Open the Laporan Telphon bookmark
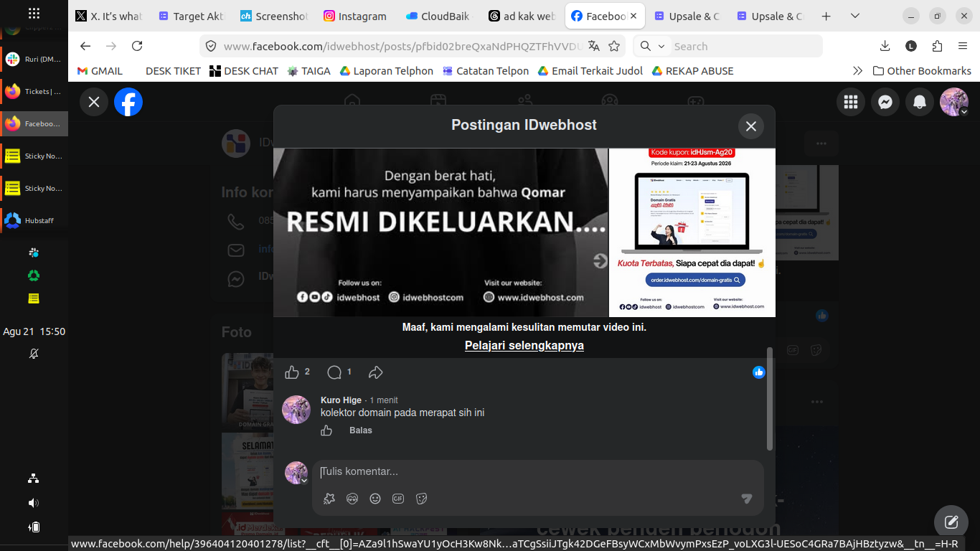 click(387, 71)
